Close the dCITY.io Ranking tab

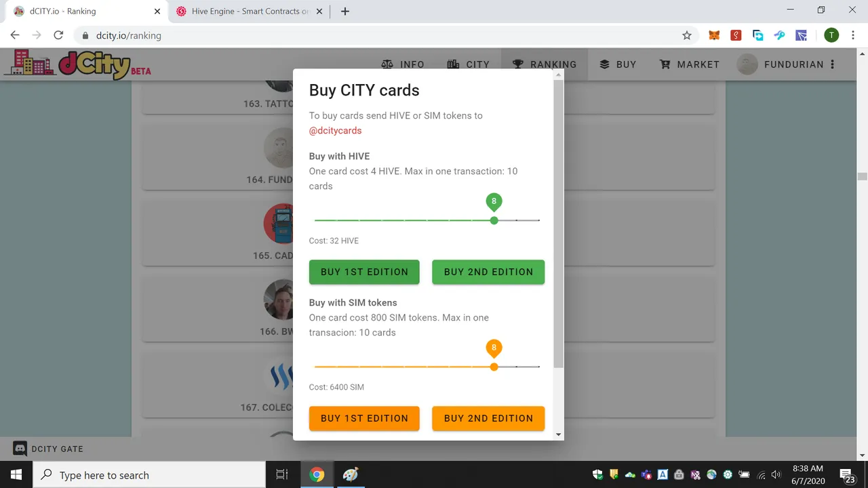pos(157,12)
